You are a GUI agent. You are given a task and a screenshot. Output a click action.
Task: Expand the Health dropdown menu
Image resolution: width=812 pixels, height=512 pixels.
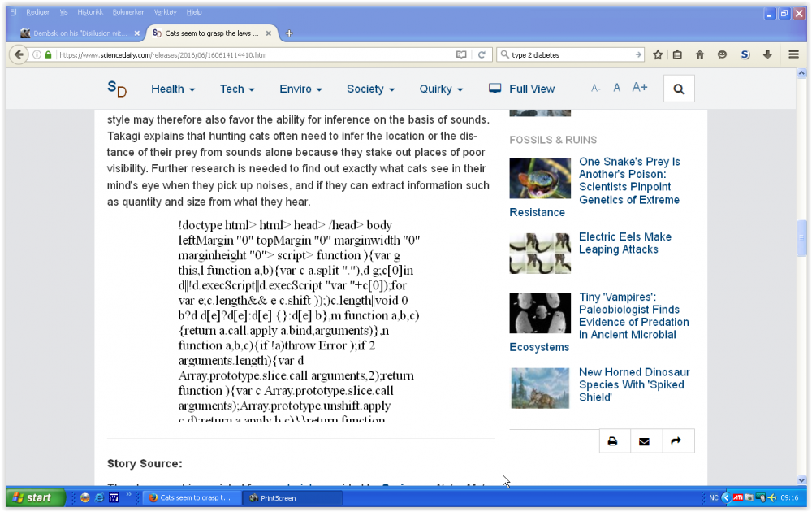coord(173,89)
